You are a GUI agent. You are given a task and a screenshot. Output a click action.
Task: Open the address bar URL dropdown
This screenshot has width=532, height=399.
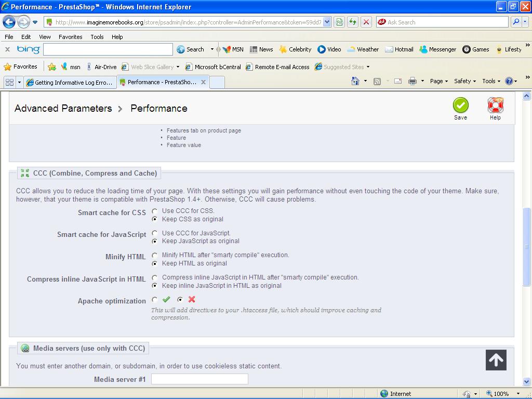(327, 22)
